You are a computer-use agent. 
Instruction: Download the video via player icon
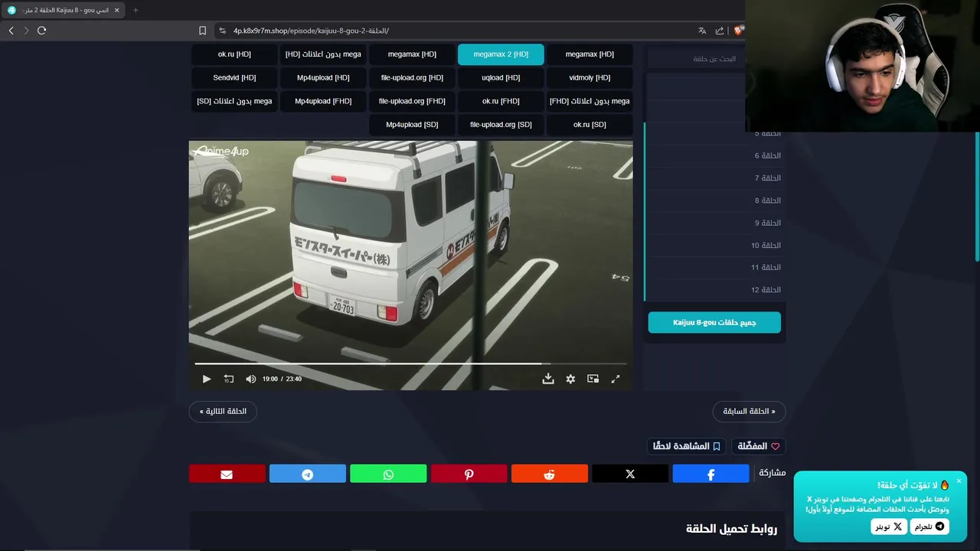(548, 379)
